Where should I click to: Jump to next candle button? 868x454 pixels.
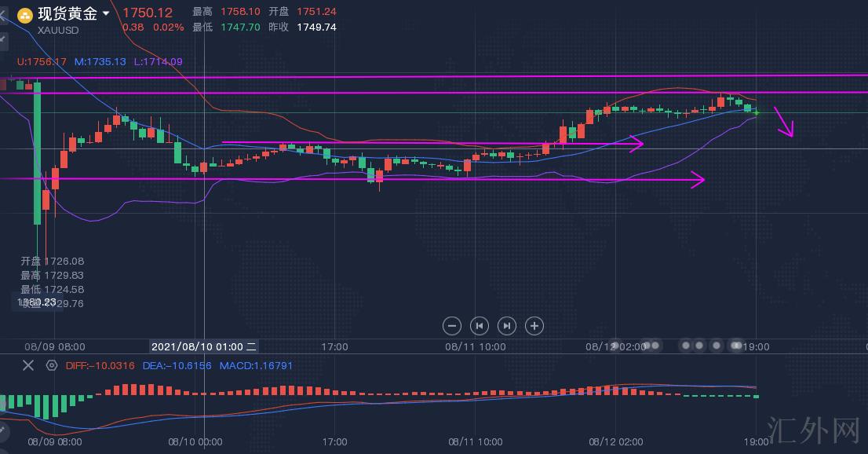click(x=506, y=326)
